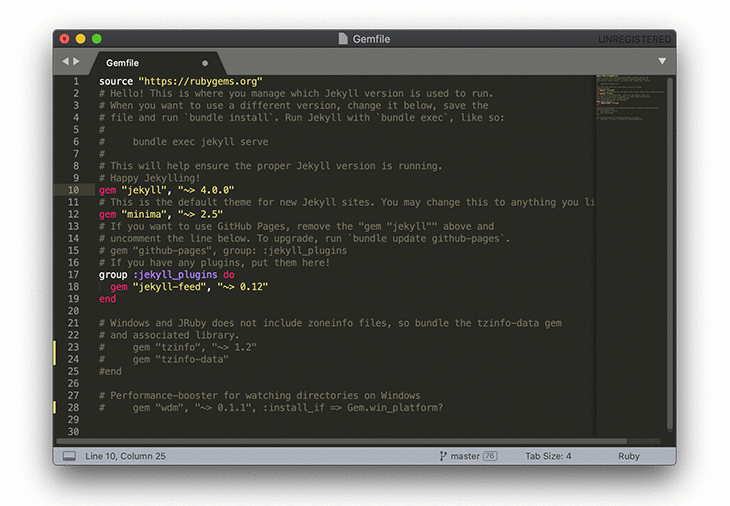Click the Gemfile document icon in title bar

point(343,39)
